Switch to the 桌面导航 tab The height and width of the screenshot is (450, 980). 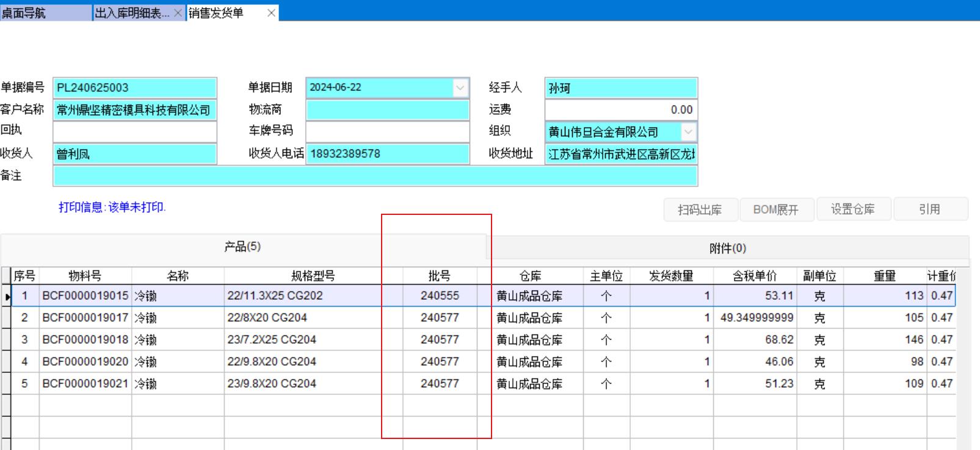point(24,13)
